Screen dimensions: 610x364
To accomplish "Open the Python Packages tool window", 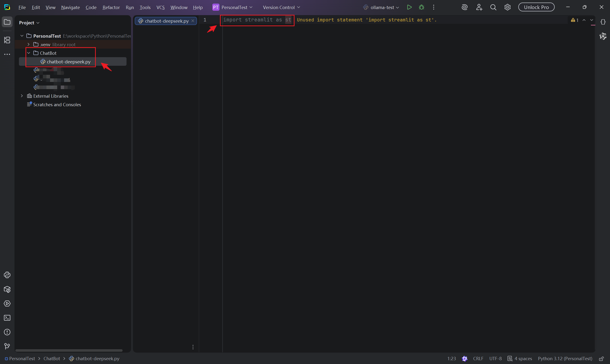I will (7, 289).
